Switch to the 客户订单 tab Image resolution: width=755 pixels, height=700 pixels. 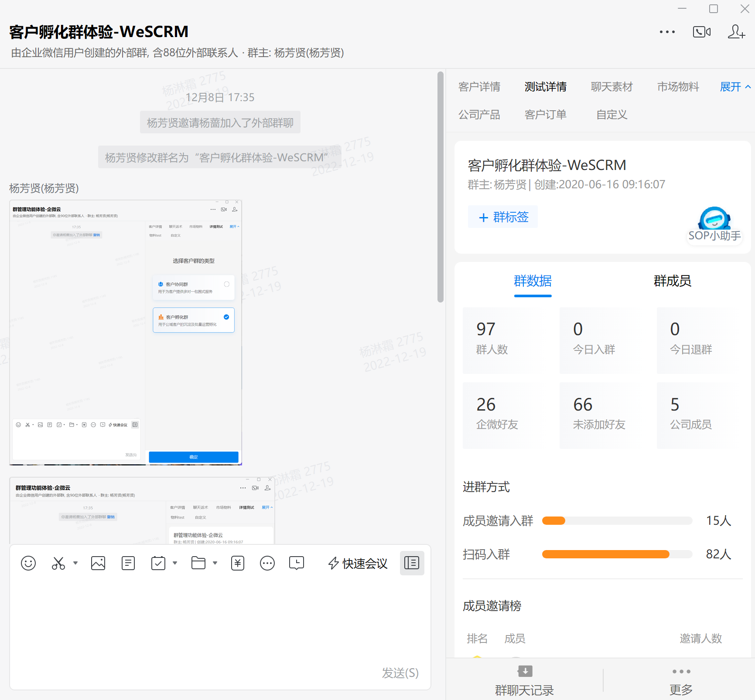click(x=545, y=115)
